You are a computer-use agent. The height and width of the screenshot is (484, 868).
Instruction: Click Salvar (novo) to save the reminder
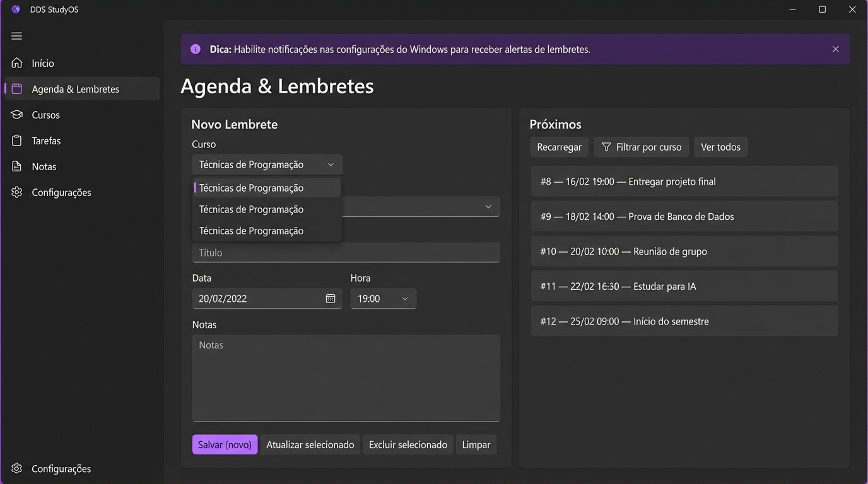(x=225, y=444)
